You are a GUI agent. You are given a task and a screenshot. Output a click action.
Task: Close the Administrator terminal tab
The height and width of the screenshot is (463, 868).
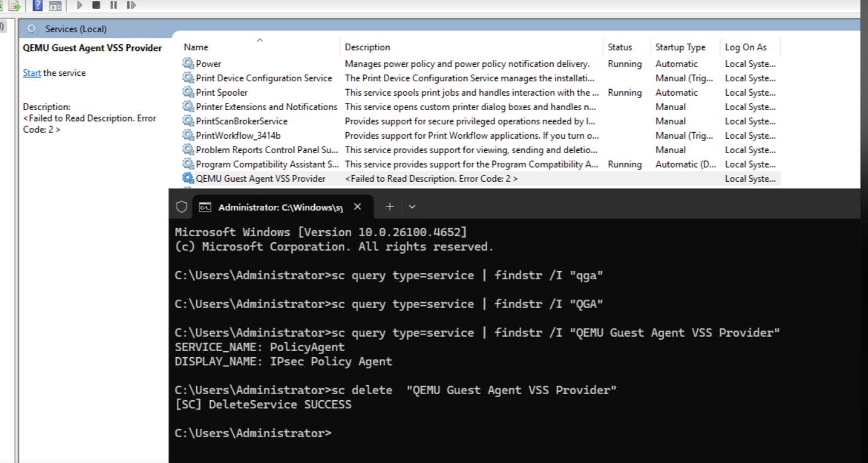tap(357, 206)
